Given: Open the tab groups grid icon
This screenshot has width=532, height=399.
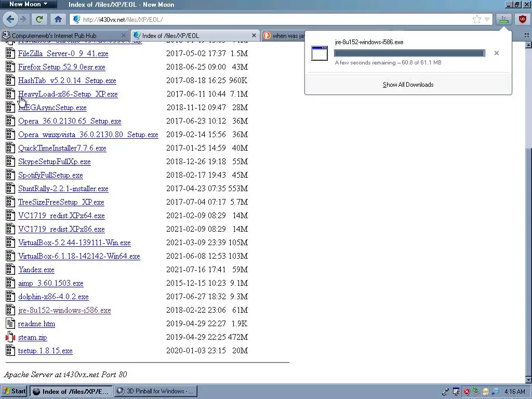Looking at the screenshot, I should click(527, 35).
